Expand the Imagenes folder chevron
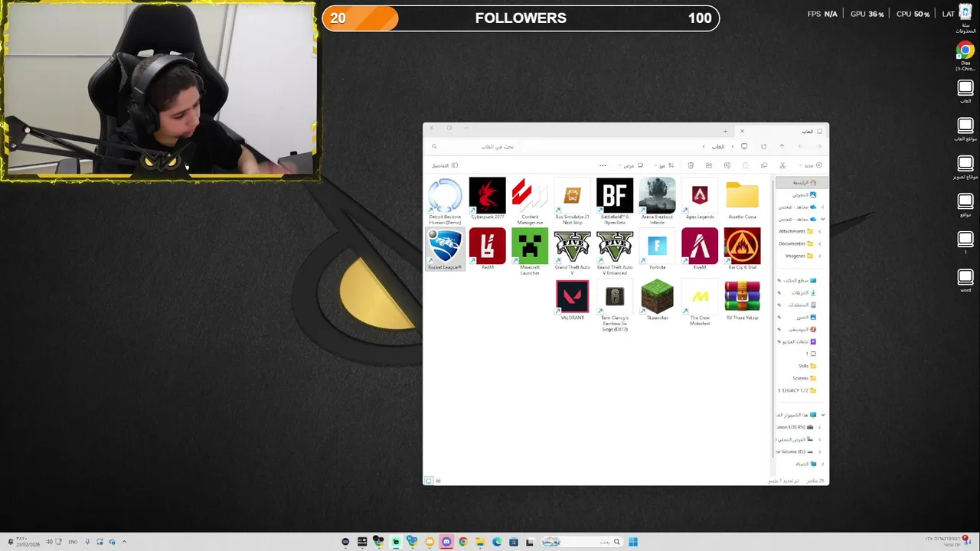The image size is (980, 551). (820, 256)
